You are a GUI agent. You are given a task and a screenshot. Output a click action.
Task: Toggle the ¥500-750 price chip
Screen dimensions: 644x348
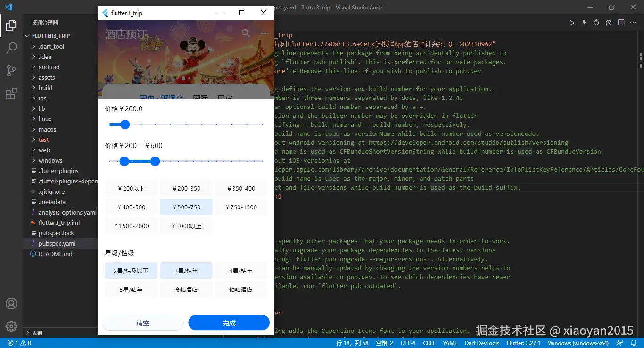pyautogui.click(x=186, y=207)
